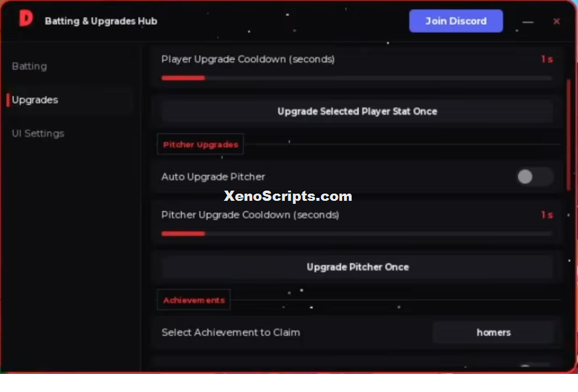Screen dimensions: 578x392
Task: Click the Pitcher Upgrade Cooldown 1 s value
Action: [x=547, y=215]
